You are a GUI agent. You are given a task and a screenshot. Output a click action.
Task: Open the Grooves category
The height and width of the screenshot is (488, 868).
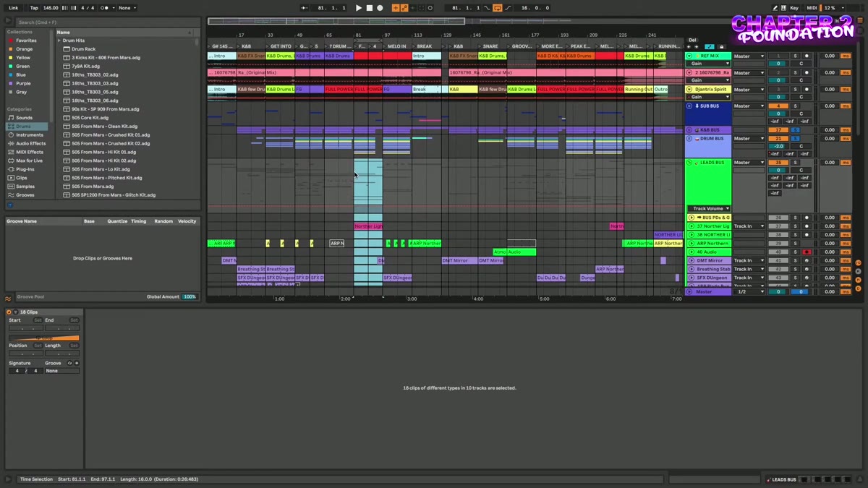tap(25, 195)
